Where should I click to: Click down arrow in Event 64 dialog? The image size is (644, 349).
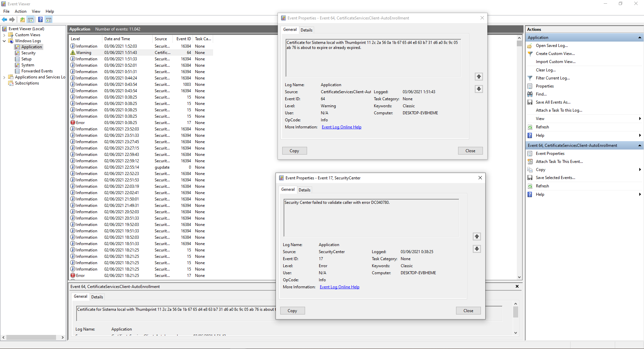(x=479, y=89)
